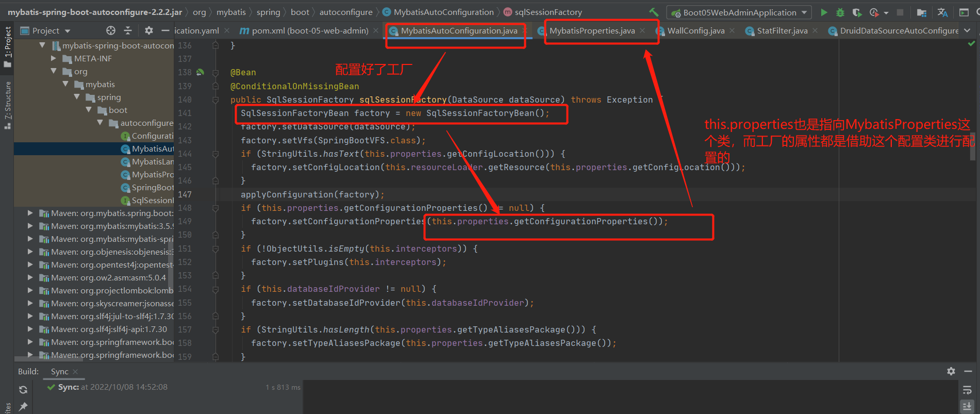Select MybatisLan class in project tree
Screen dimensions: 980x414
click(x=147, y=162)
